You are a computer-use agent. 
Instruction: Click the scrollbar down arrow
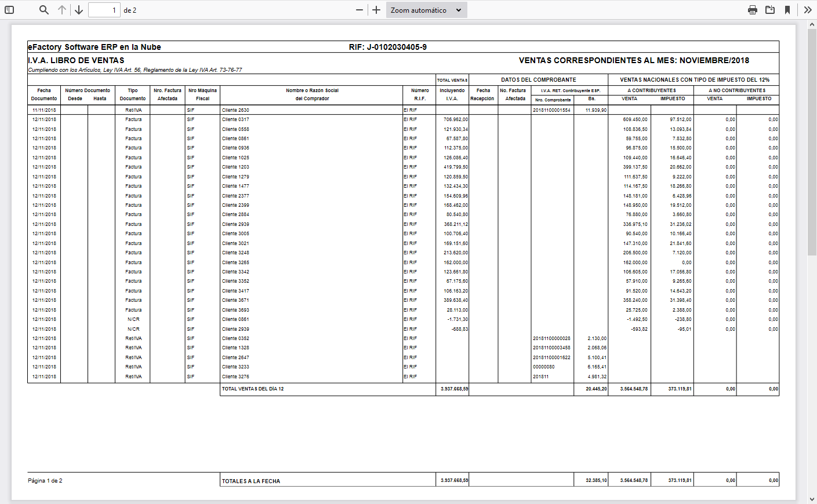tap(812, 499)
